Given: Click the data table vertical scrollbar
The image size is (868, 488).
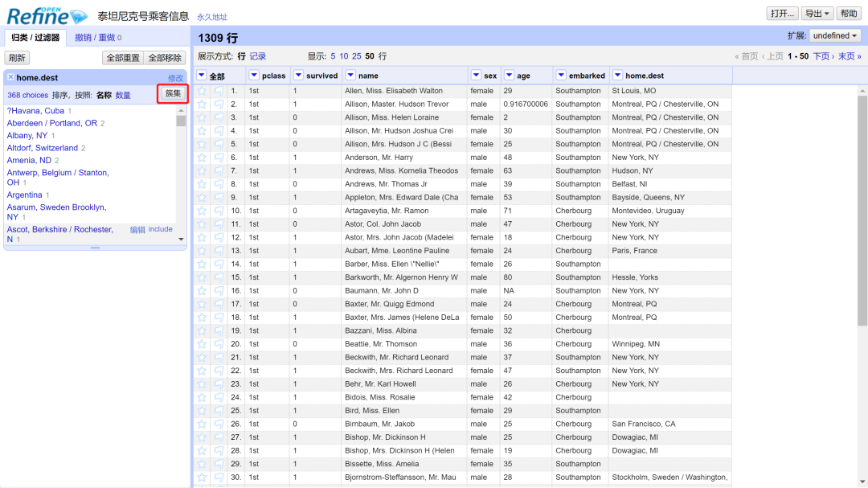Looking at the screenshot, I should point(862,211).
